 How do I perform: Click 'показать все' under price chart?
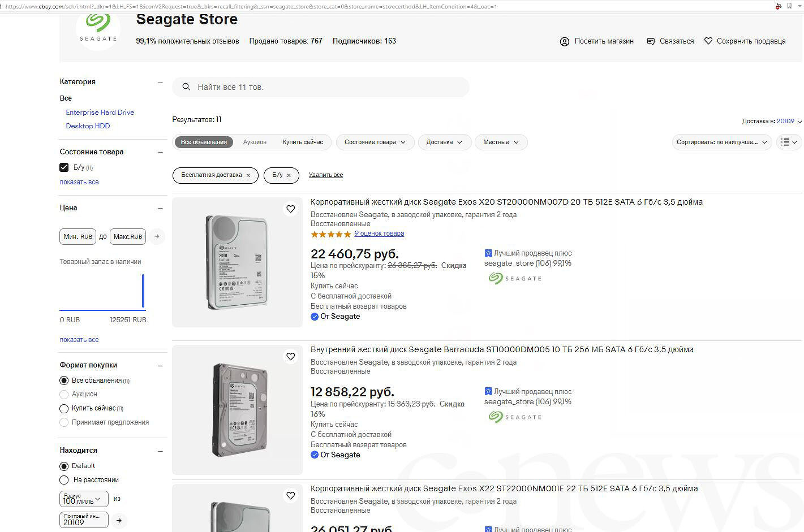79,340
